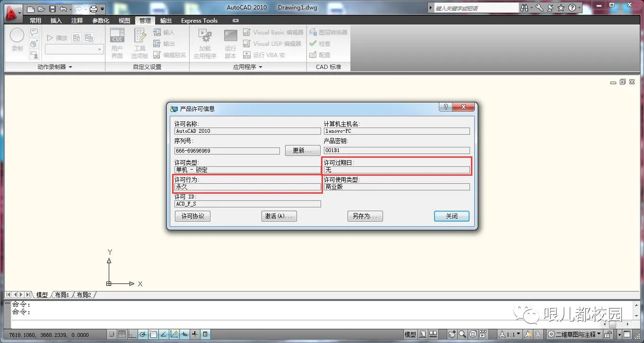Toggle Object Snap Tracking in the status bar
Viewport: 644px width, 343px height.
click(164, 334)
